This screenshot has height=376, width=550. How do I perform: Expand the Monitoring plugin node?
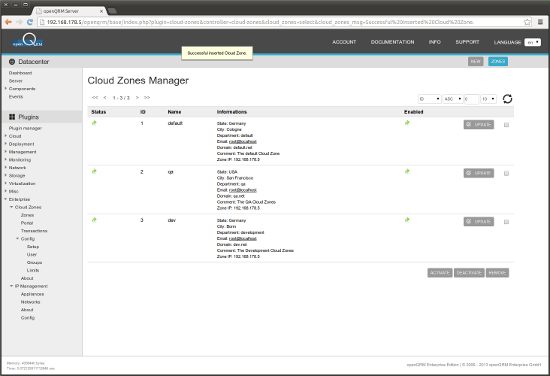point(6,160)
